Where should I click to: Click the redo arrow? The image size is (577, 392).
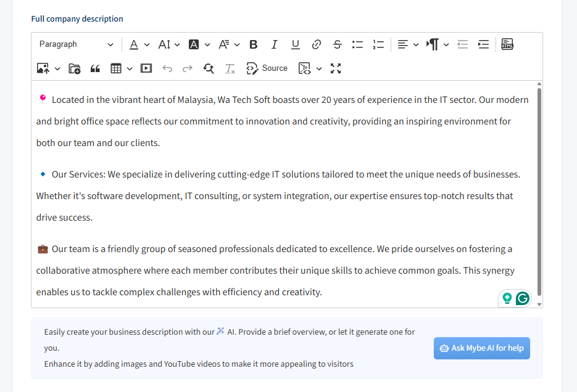(x=188, y=68)
